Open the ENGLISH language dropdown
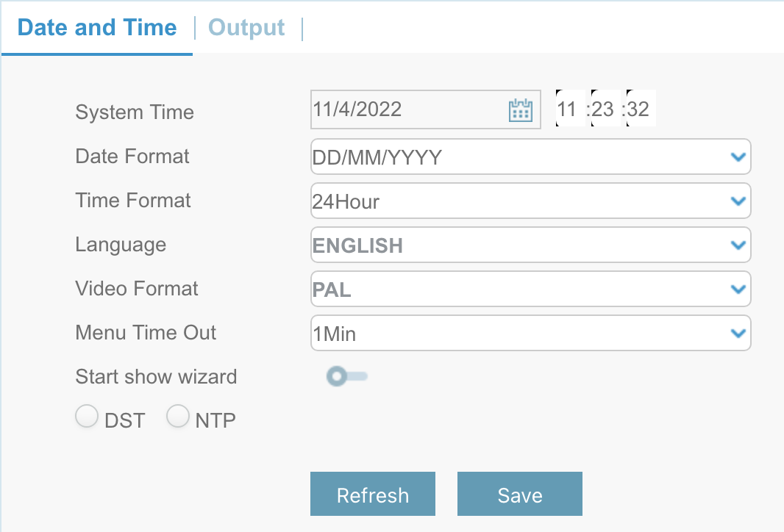 click(x=515, y=245)
